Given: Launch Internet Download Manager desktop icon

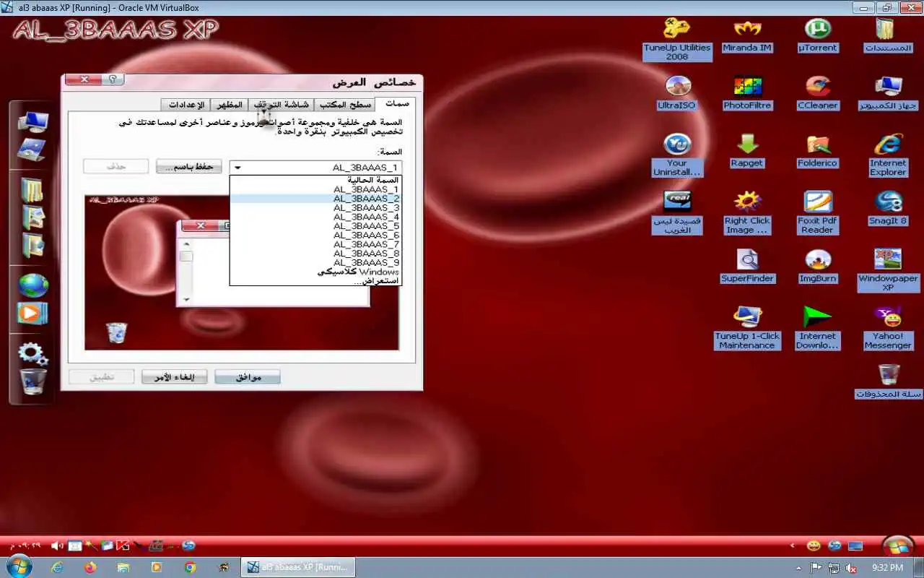Looking at the screenshot, I should pos(818,328).
